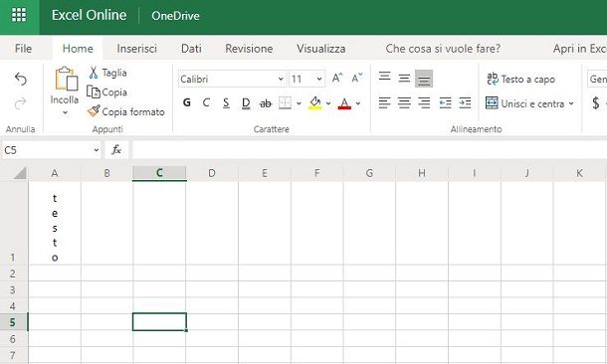Toggle double underline D formatting
Image resolution: width=607 pixels, height=364 pixels.
pos(246,102)
